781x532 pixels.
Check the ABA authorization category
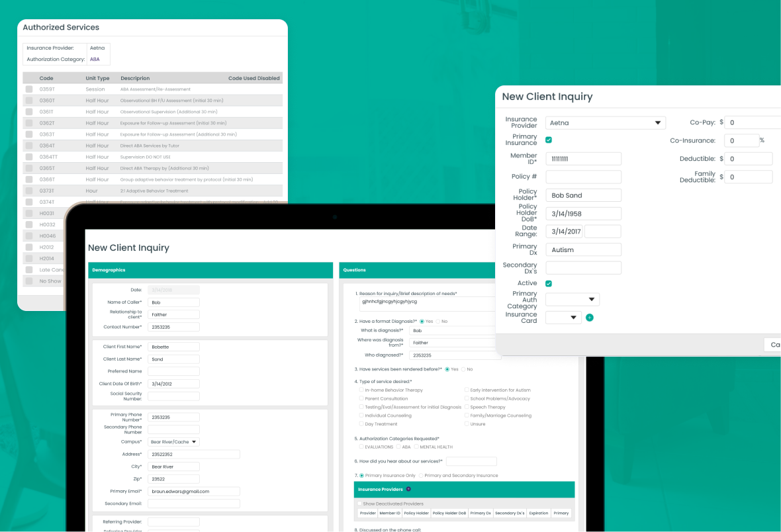pyautogui.click(x=398, y=447)
